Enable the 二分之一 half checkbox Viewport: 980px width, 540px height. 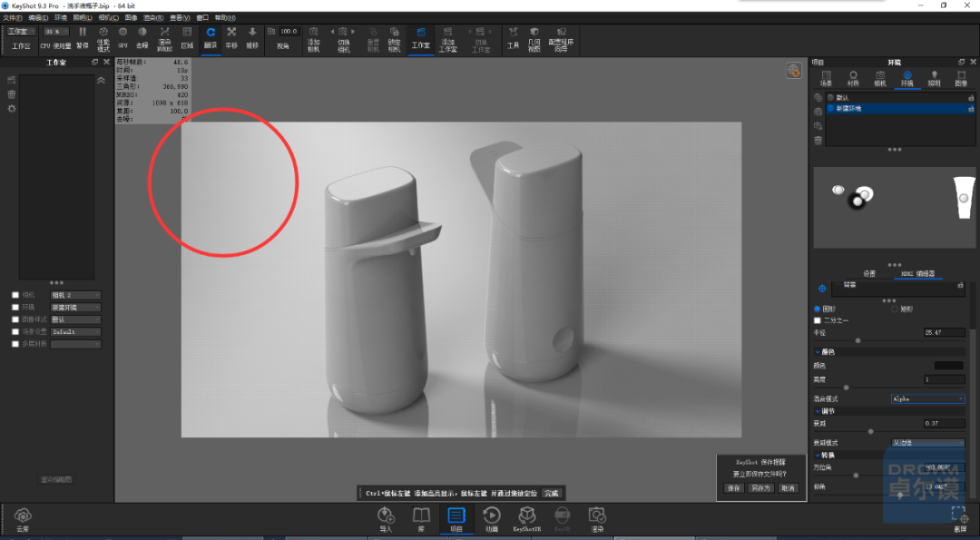tap(818, 320)
